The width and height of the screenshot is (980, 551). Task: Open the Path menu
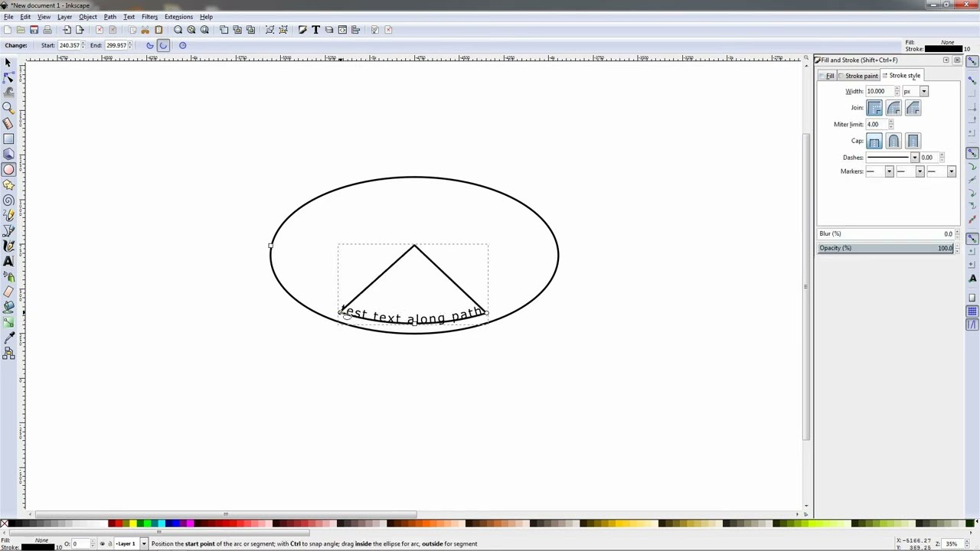pyautogui.click(x=109, y=17)
